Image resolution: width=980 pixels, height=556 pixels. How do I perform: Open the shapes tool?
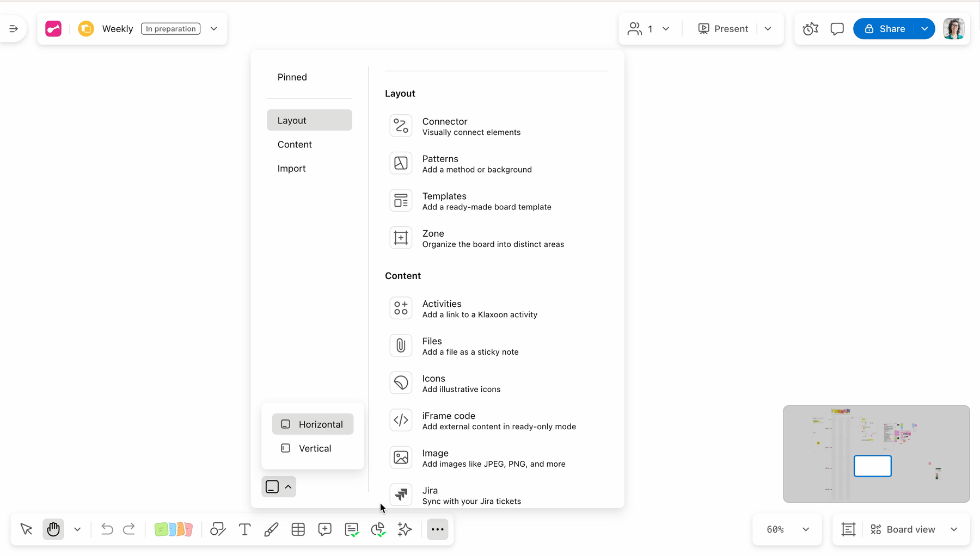[218, 529]
